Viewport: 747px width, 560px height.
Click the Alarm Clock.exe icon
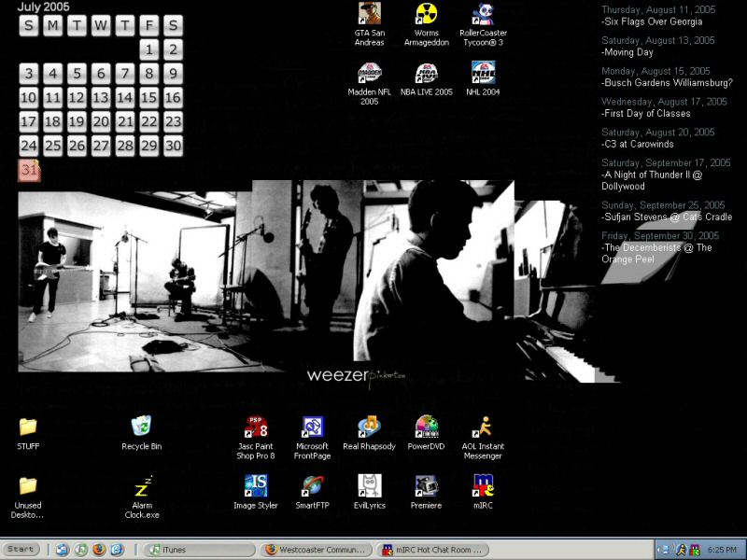pyautogui.click(x=142, y=497)
